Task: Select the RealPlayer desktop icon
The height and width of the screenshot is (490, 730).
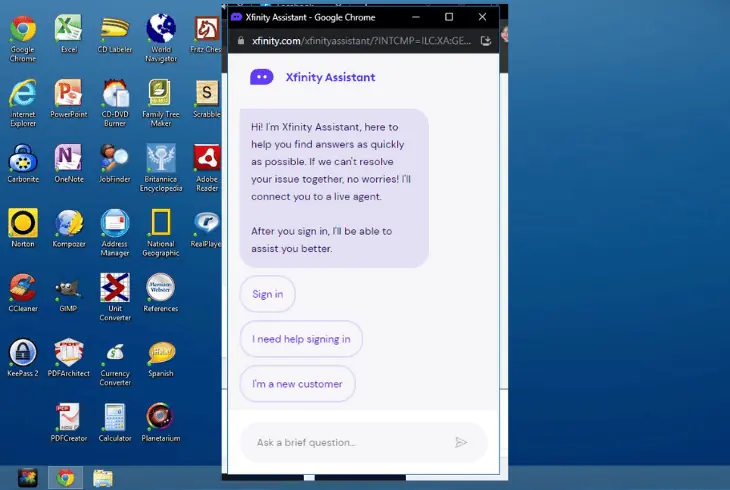Action: (x=206, y=228)
